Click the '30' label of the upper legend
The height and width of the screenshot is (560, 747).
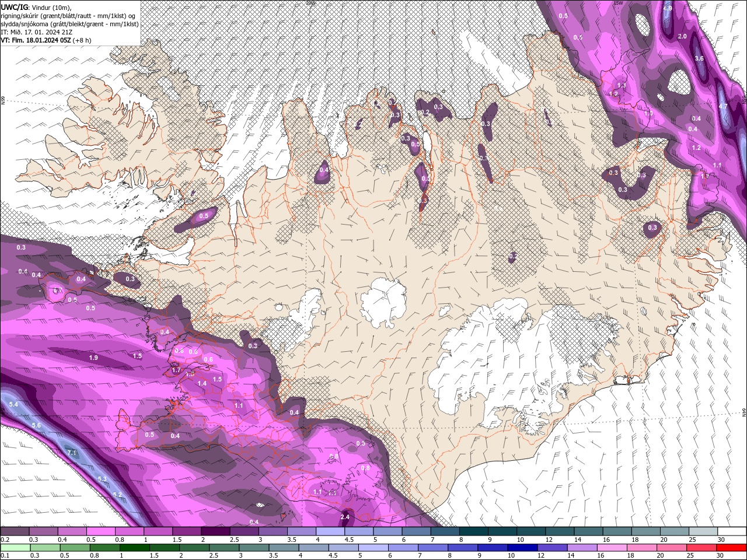click(721, 540)
